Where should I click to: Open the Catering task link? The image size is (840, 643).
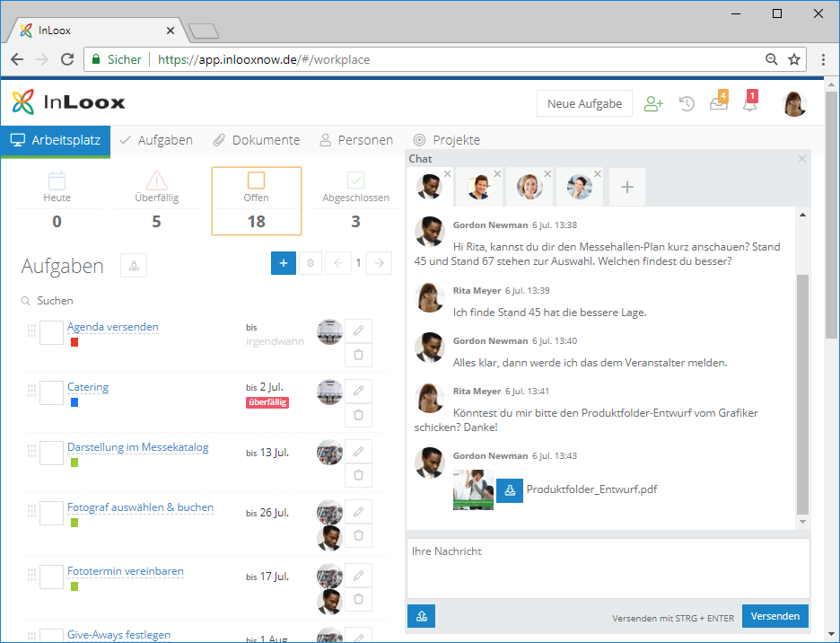88,387
